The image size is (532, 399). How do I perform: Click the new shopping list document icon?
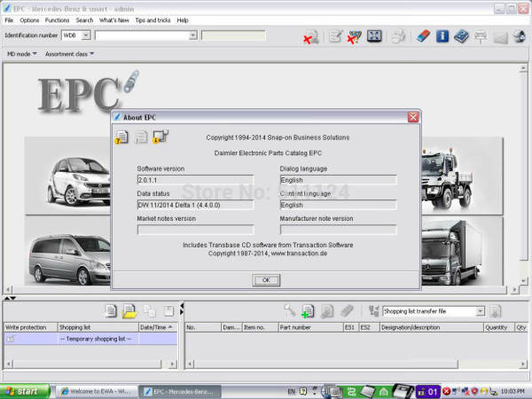111,311
